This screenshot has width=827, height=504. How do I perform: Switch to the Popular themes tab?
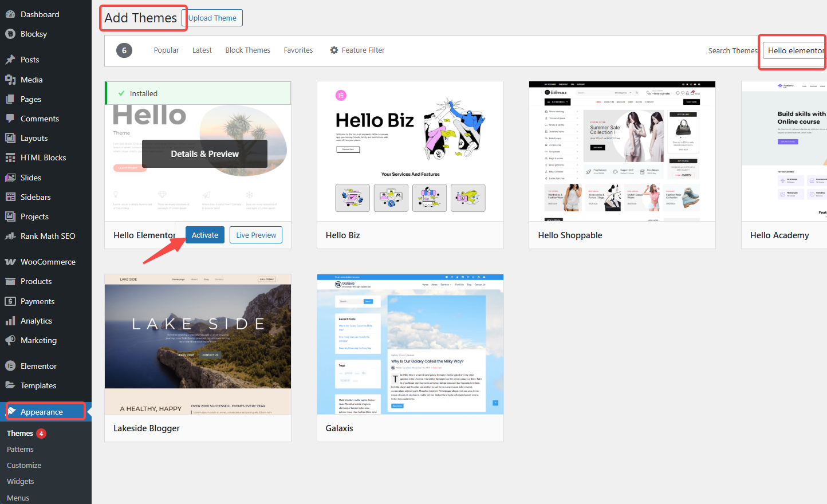[166, 50]
